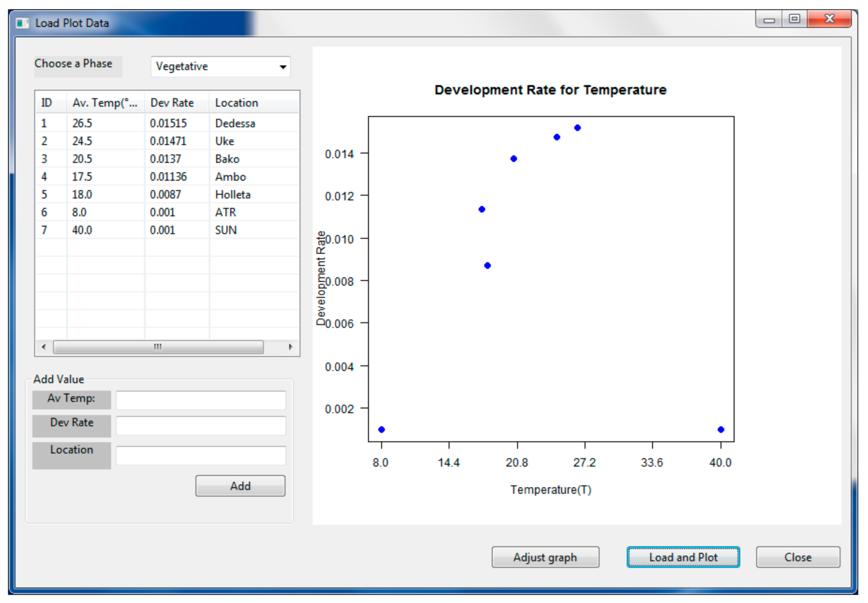
Task: Focus the Location input field
Action: click(201, 455)
